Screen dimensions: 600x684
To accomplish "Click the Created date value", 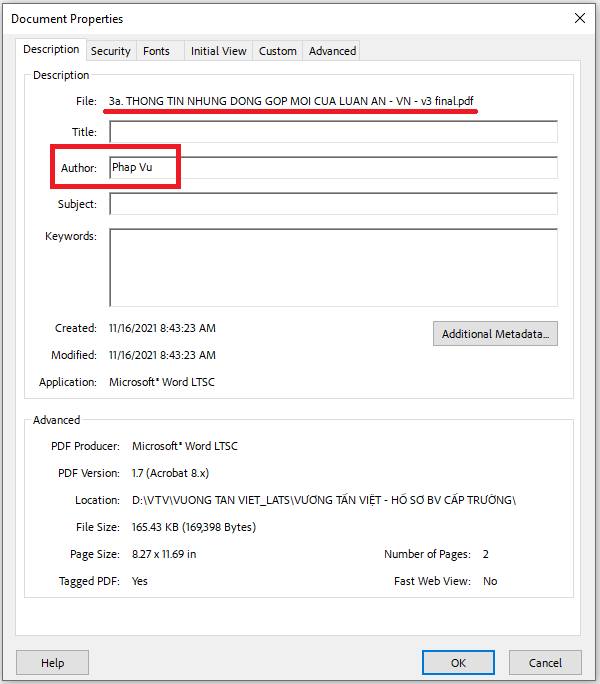I will 162,328.
